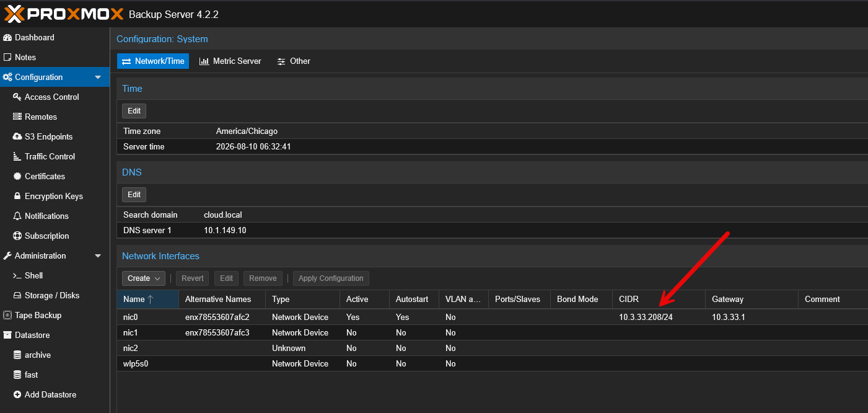
Task: Switch to the Network/Time tab
Action: (x=153, y=61)
